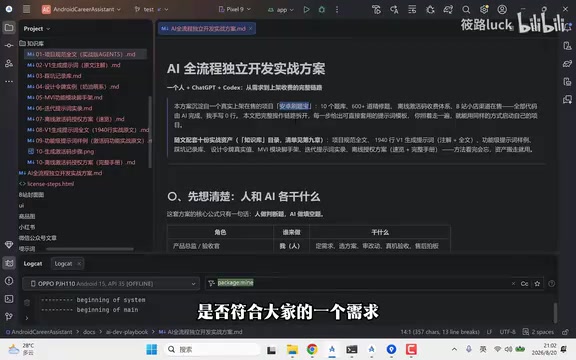
Task: Toggle match case Cc in Logcat filter
Action: tap(525, 283)
